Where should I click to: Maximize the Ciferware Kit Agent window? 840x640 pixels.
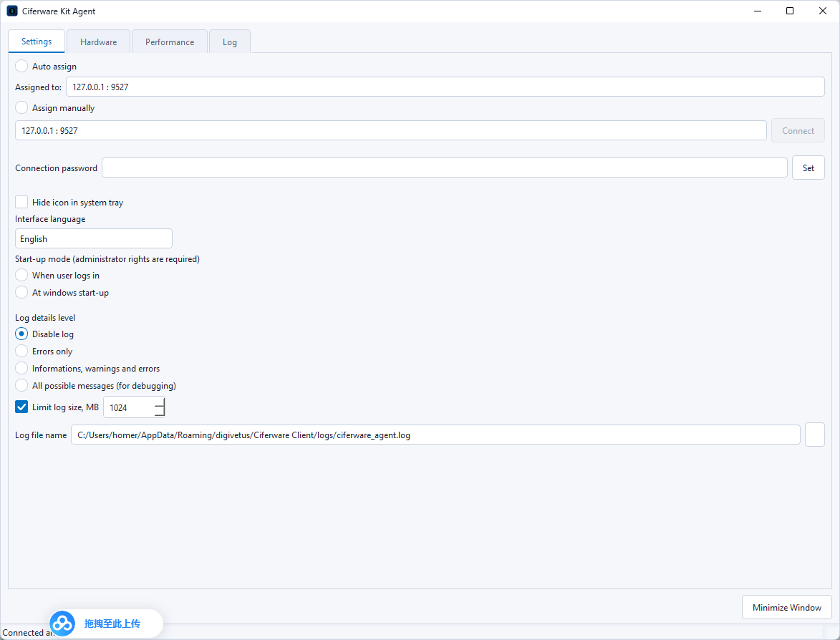790,11
